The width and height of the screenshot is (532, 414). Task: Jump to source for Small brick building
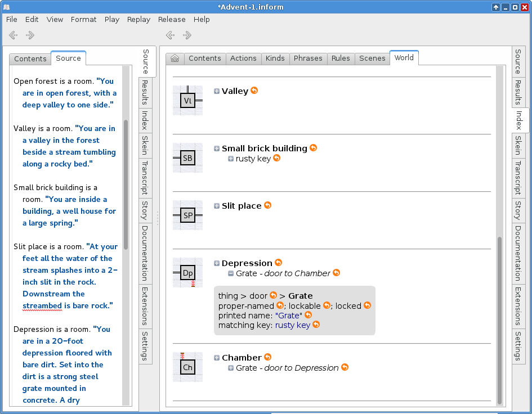[313, 148]
